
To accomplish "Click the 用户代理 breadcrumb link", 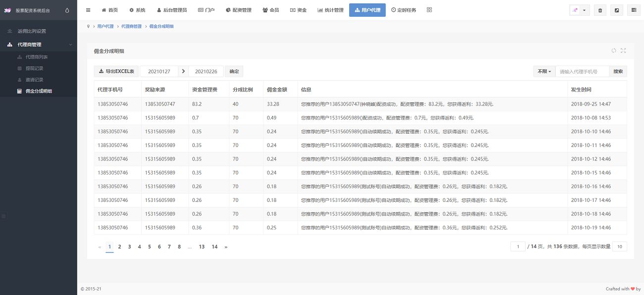I will coord(106,26).
